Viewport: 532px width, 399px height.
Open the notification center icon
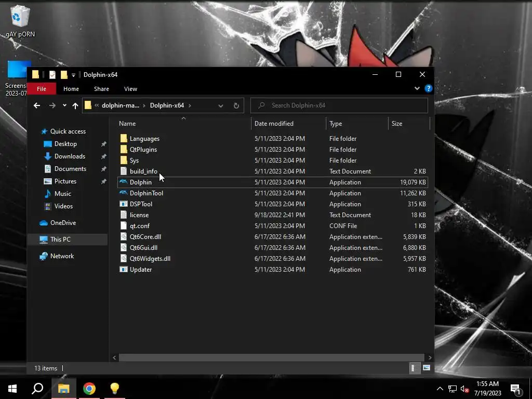[x=517, y=389]
